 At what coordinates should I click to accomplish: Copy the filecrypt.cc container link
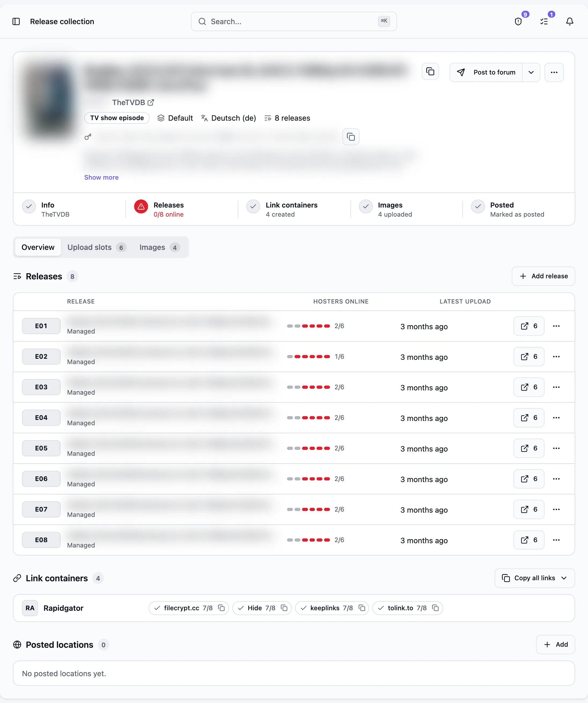click(221, 608)
